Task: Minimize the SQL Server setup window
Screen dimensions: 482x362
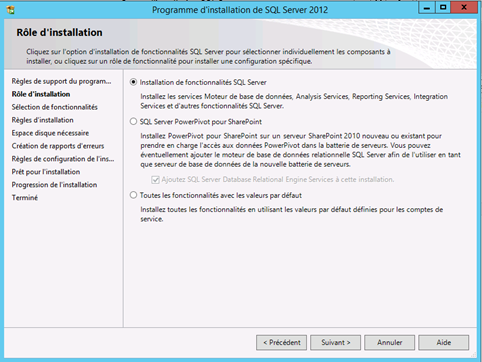Action: click(427, 7)
